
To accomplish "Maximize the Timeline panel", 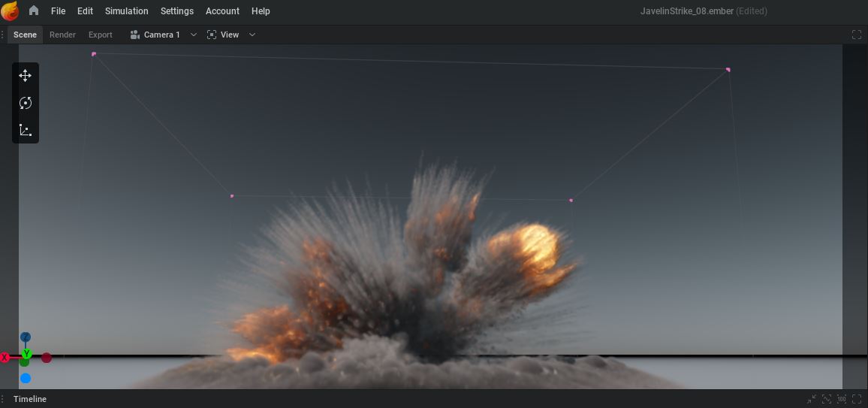I will tap(857, 399).
